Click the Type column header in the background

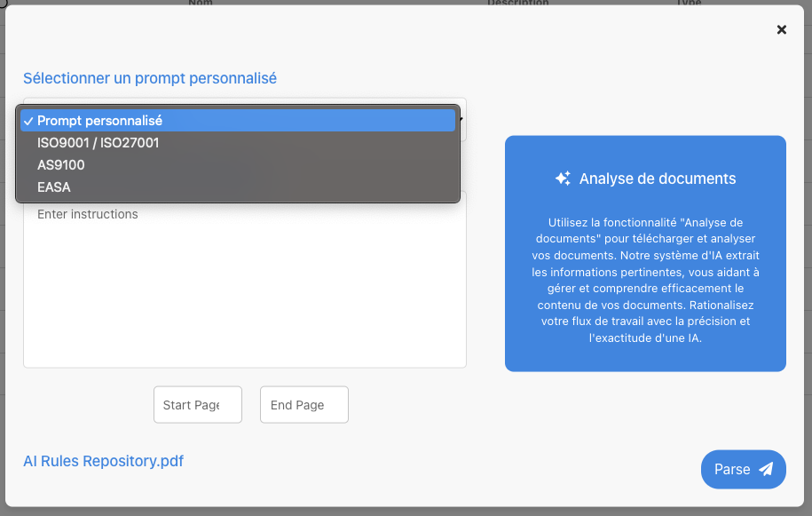pos(689,3)
